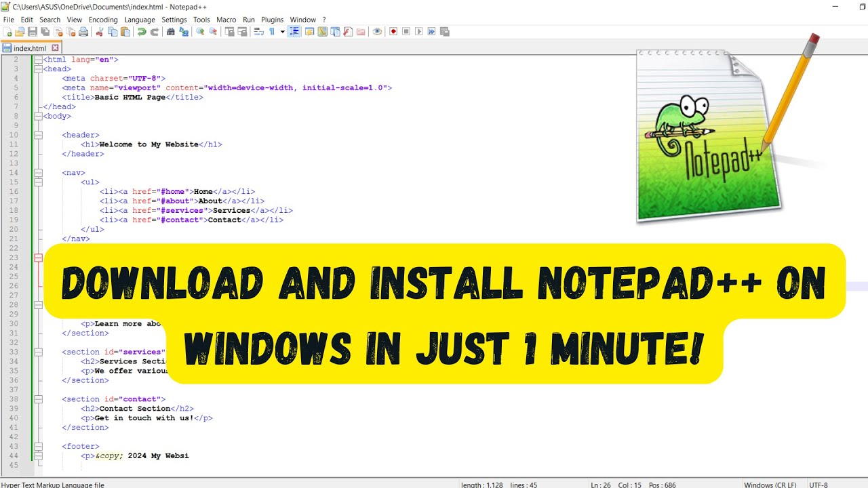Cut selection with the scissors icon

100,31
